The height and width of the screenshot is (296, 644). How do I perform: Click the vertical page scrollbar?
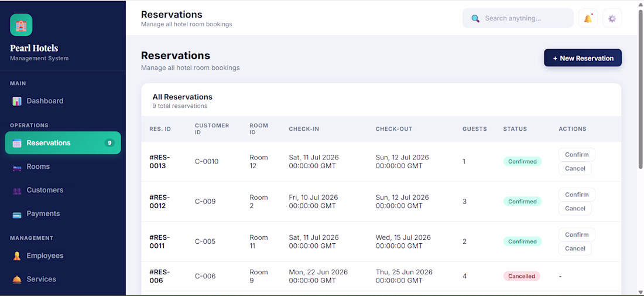click(x=640, y=89)
